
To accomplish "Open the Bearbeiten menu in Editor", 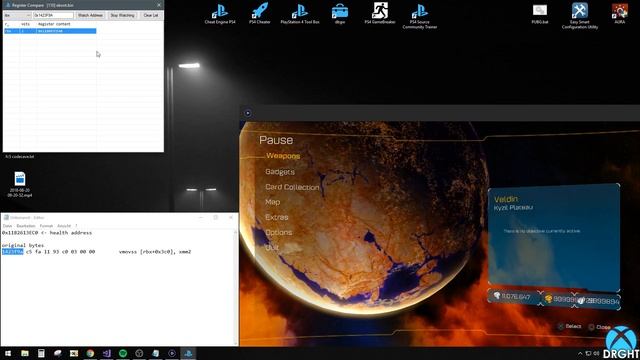I will pyautogui.click(x=26, y=226).
